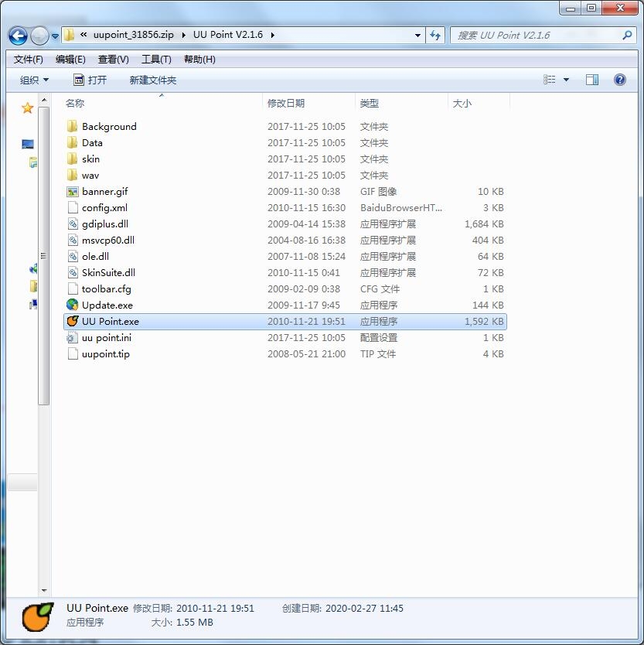
Task: Click the Computer icon in navigation pane
Action: (x=28, y=144)
